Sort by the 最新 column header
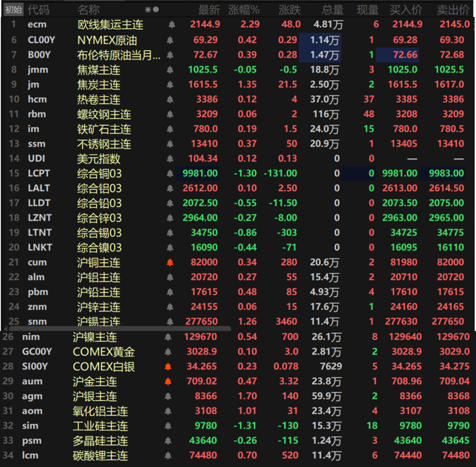476x467 pixels. point(209,10)
